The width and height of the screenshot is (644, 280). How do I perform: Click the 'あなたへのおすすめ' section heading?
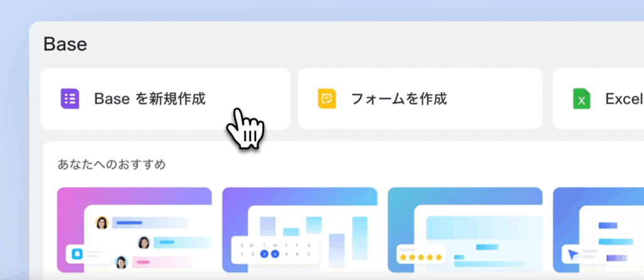(x=112, y=164)
